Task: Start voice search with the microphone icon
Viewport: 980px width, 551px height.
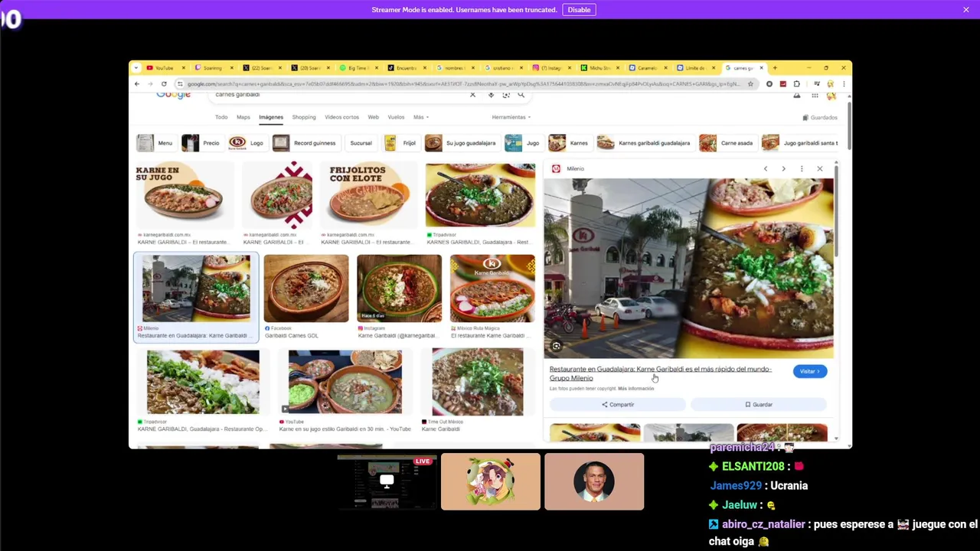Action: coord(491,95)
